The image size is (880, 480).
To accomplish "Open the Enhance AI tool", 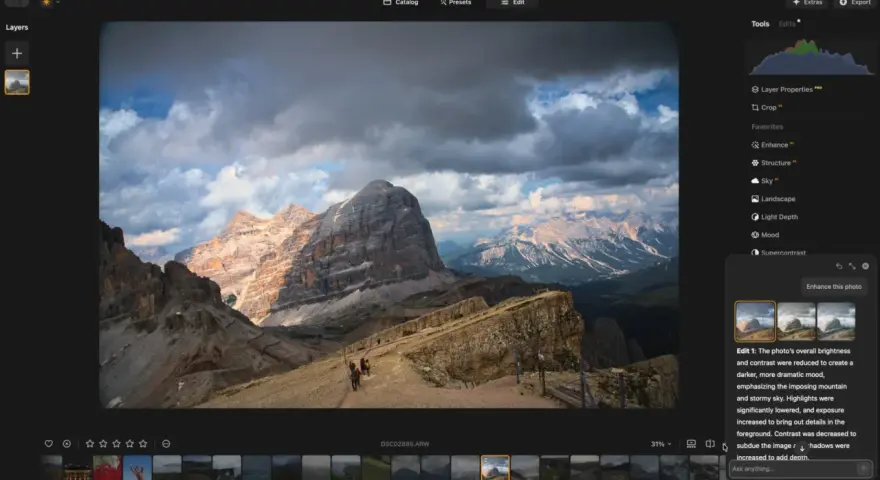I will click(773, 145).
